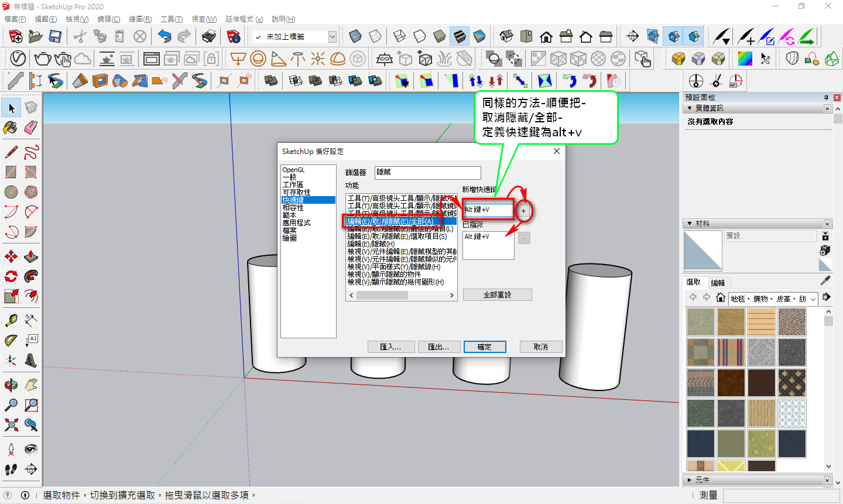The height and width of the screenshot is (504, 843).
Task: Select 編輯(E)/隱藏(H) in the function list
Action: (x=371, y=244)
